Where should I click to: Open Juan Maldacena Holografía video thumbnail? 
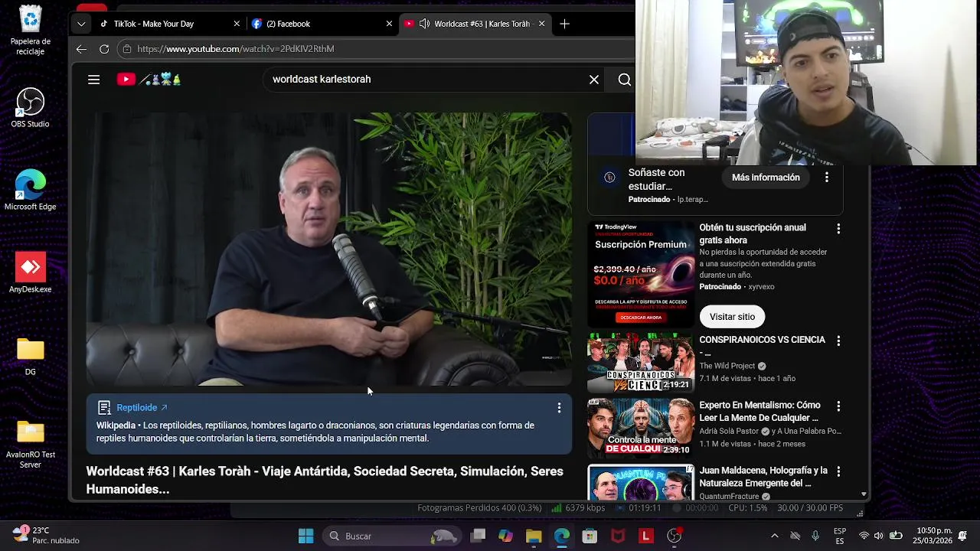pos(641,482)
